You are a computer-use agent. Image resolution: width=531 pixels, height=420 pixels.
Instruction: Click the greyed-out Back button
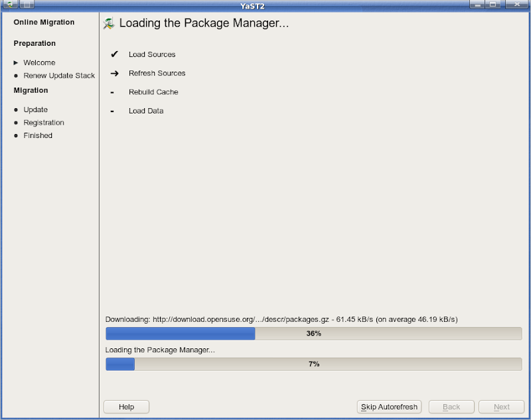tap(451, 407)
